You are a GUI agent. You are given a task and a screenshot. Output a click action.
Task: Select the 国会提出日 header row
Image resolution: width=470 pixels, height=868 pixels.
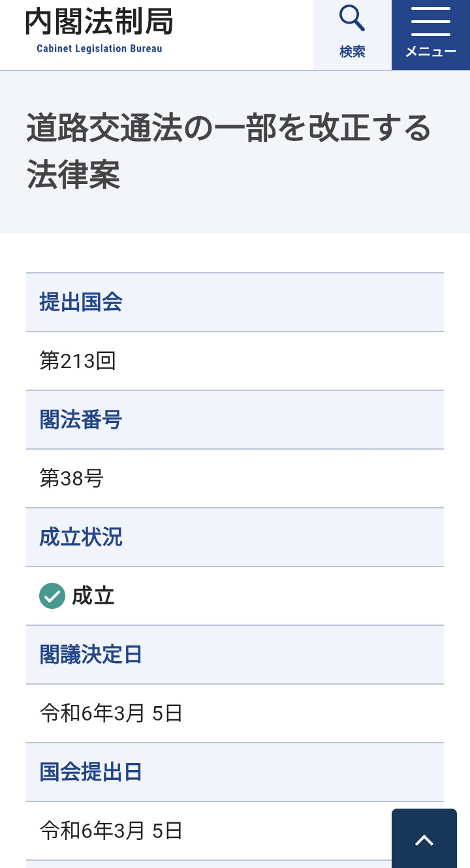235,772
